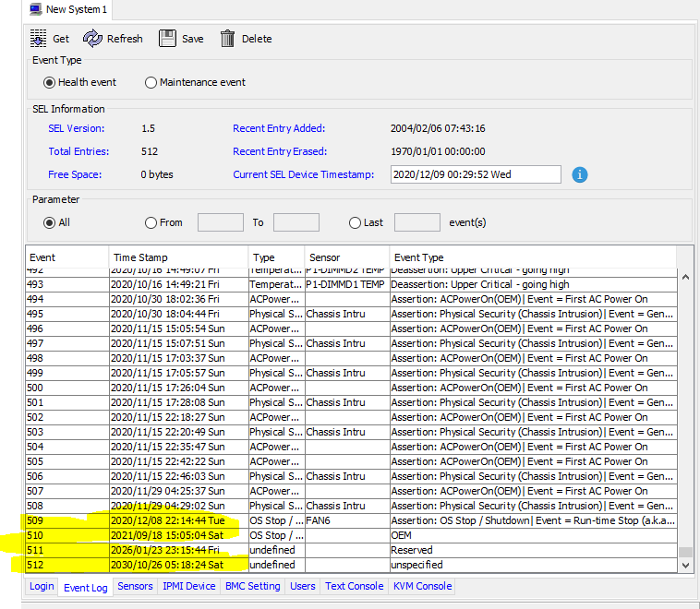Viewport: 700px width, 609px height.
Task: Click timestamp 2026/01/23 23:15:44 Fri
Action: 165,550
